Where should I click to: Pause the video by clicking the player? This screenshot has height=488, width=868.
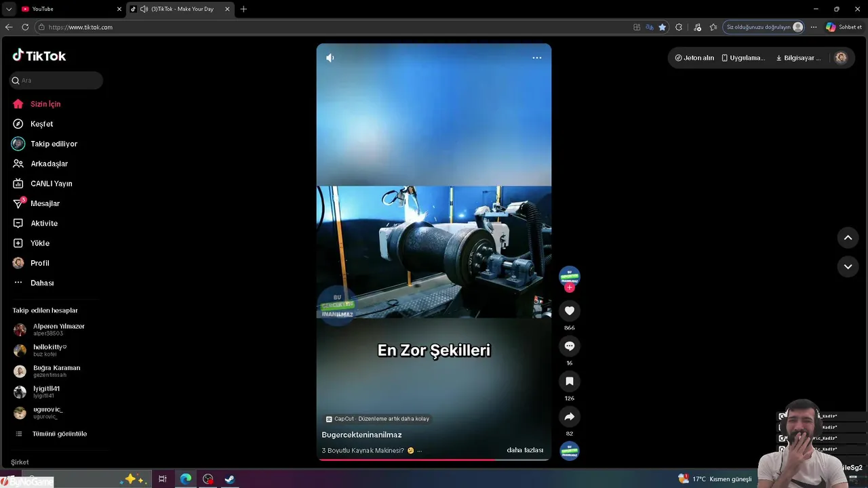click(x=434, y=251)
